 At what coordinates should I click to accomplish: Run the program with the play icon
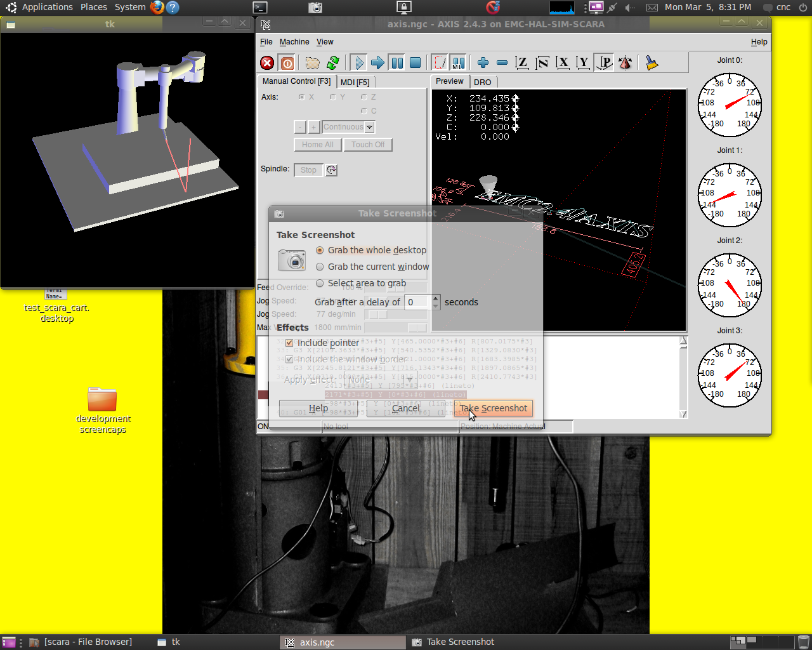click(x=358, y=63)
